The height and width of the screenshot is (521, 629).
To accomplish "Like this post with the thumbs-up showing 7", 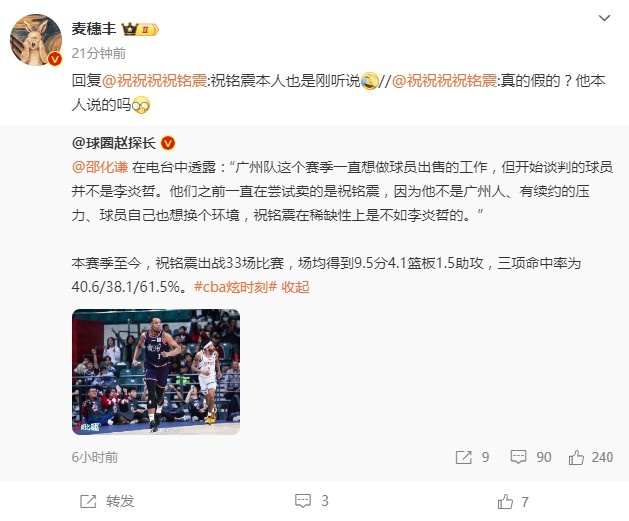I will coord(513,501).
